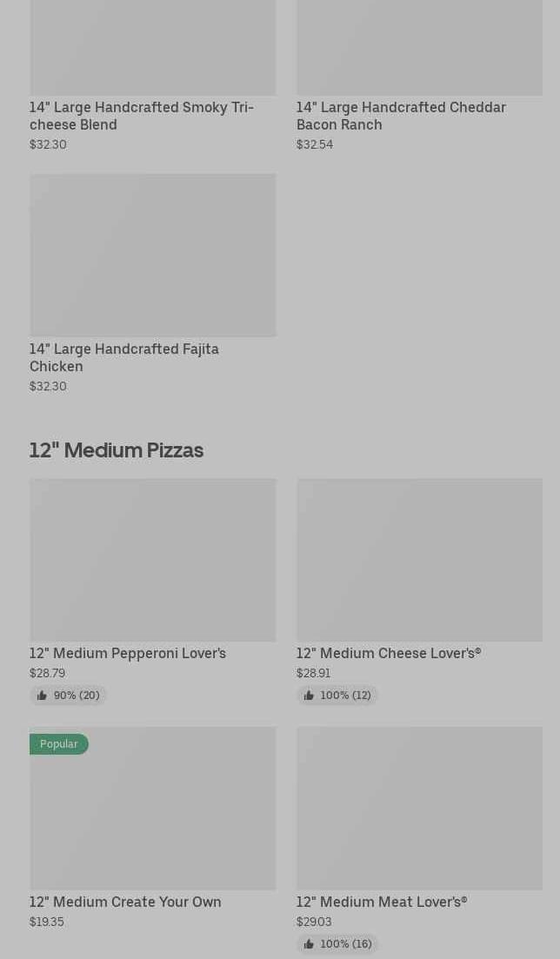Open 14" Large Handcrafted Fajita Chicken image

point(152,255)
